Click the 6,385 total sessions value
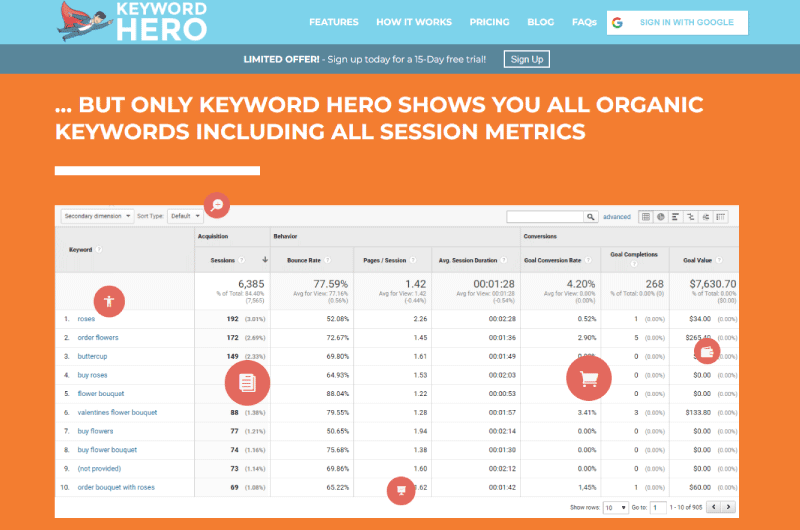 (251, 284)
